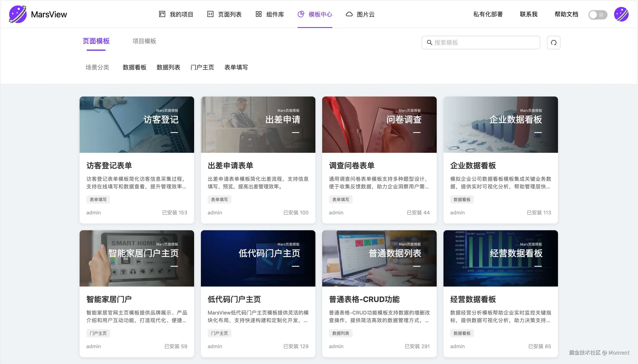638x364 pixels.
Task: Click the 页面列表 nav icon
Action: coord(210,14)
